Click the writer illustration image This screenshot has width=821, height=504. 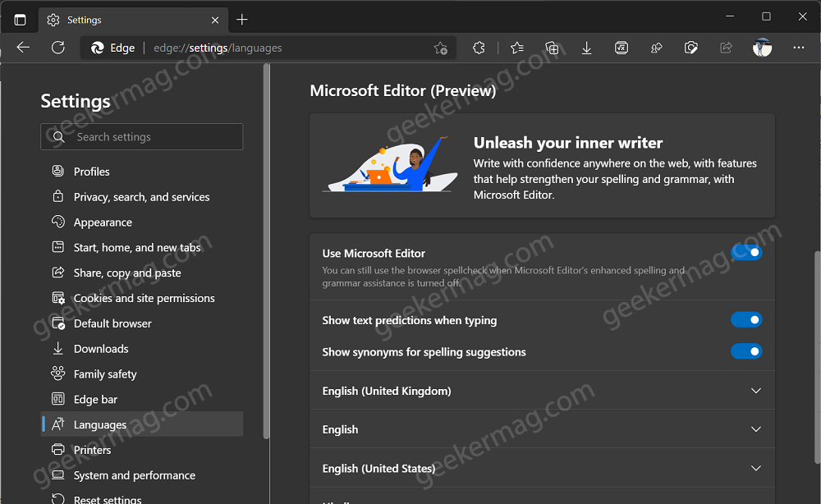[x=391, y=164]
